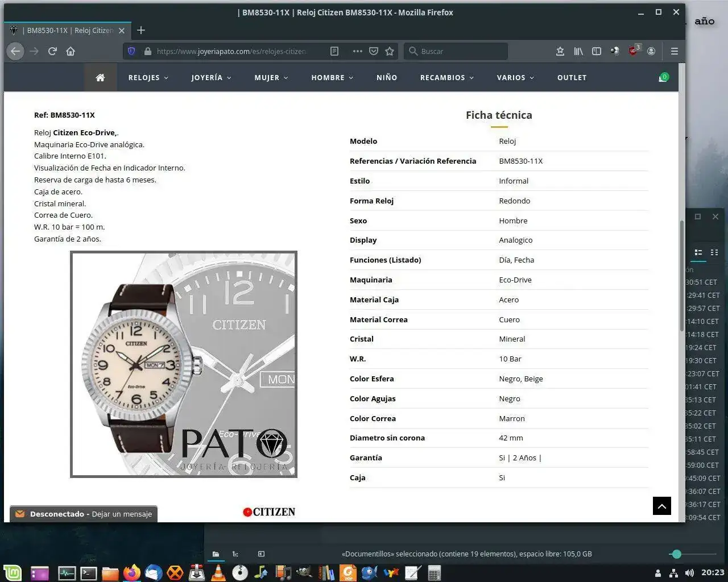Adjust the file manager zoom slider
The width and height of the screenshot is (728, 582).
pyautogui.click(x=676, y=554)
